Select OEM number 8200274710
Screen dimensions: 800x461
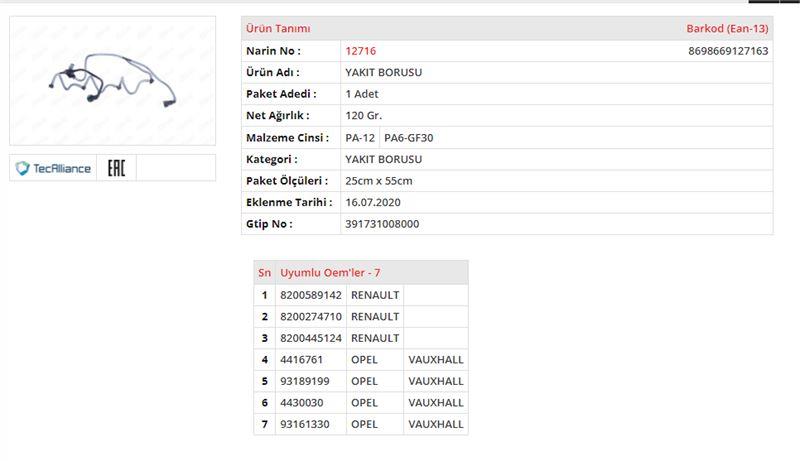[311, 317]
